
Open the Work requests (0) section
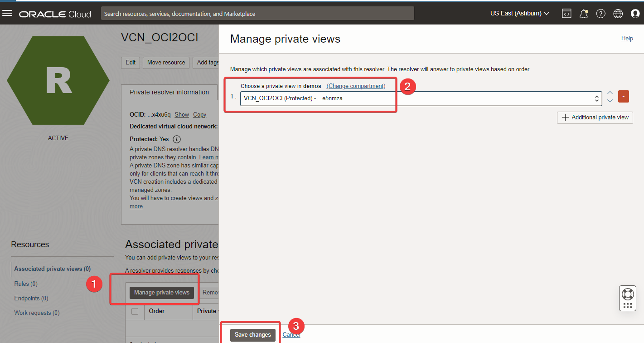37,313
